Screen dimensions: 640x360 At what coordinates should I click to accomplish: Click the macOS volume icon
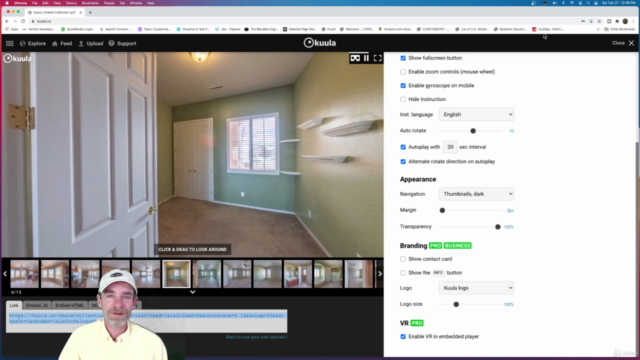[x=554, y=3]
